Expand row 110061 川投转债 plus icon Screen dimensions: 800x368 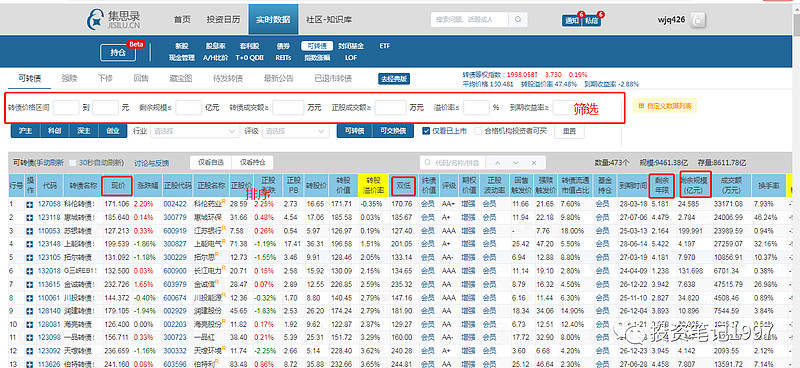(30, 297)
